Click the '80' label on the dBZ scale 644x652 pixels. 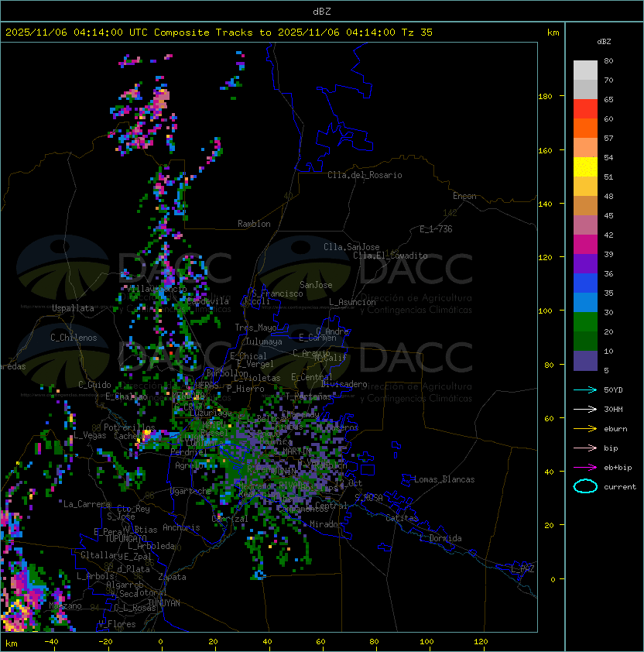pyautogui.click(x=608, y=60)
